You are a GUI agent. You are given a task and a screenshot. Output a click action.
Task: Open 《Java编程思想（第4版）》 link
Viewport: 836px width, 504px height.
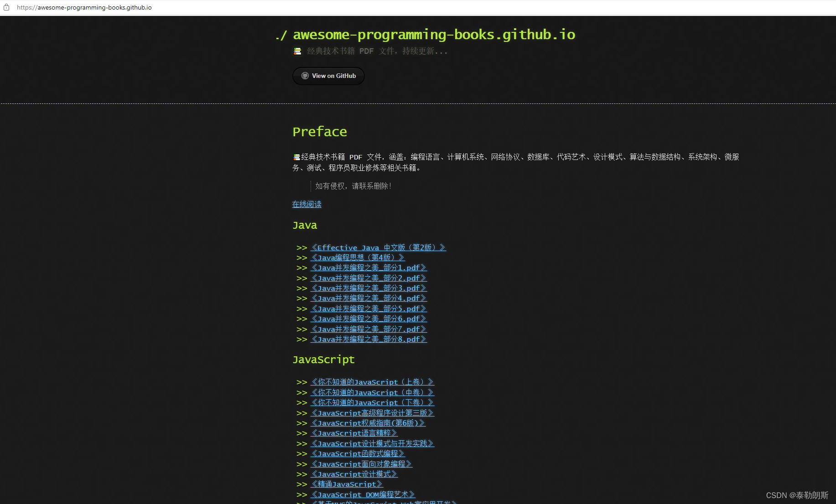(x=358, y=257)
